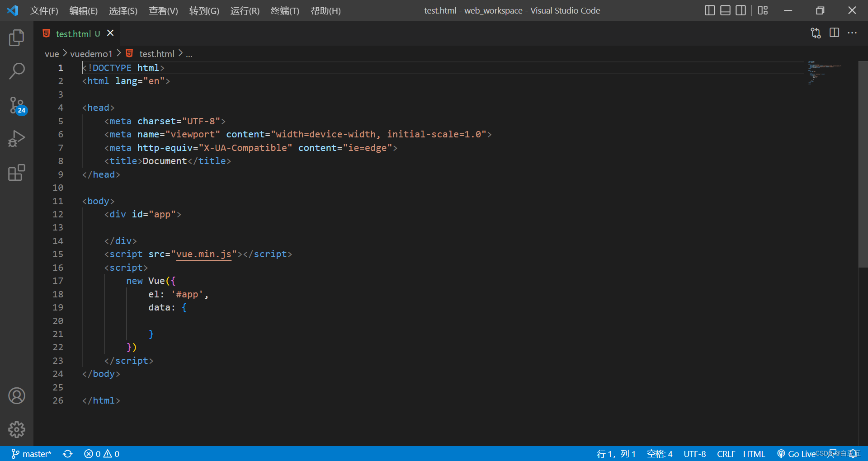868x461 pixels.
Task: Open the 文件(F) menu
Action: [44, 10]
